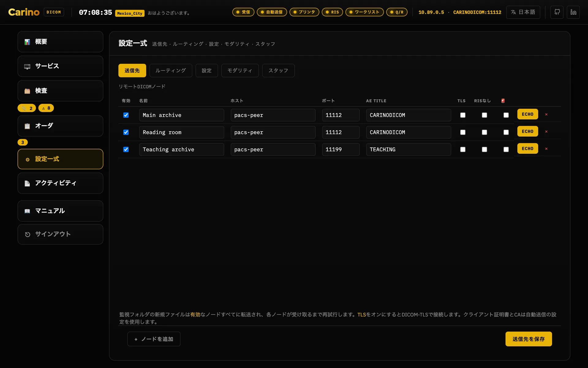Screen dimensions: 588x368
Task: Enable TLS for Main archive
Action: coord(463,115)
